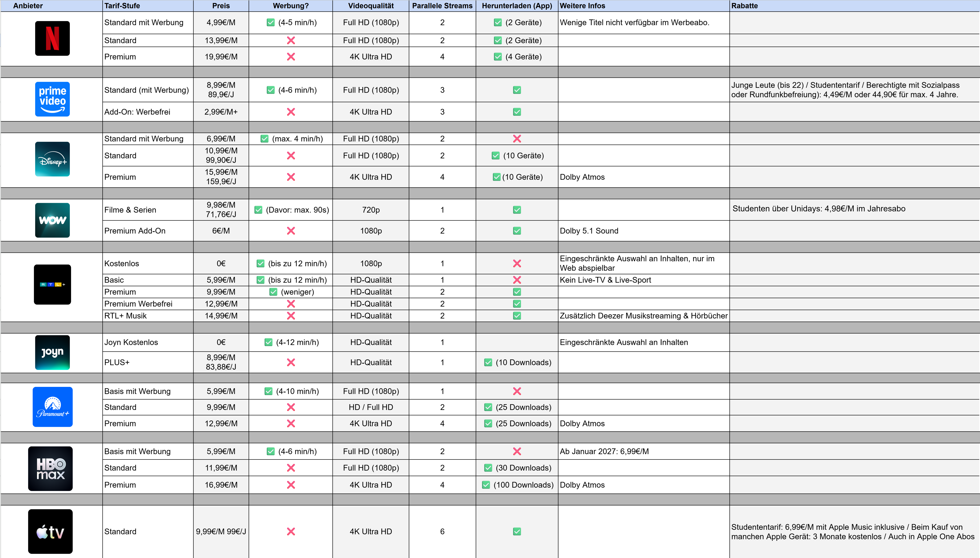
Task: Click the "4,99€/M" price cell
Action: pos(221,23)
